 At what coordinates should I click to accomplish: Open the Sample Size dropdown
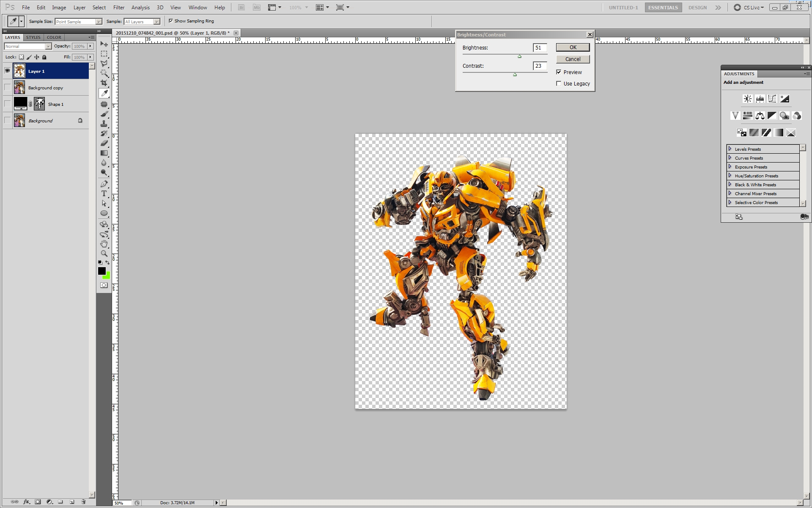pyautogui.click(x=79, y=22)
